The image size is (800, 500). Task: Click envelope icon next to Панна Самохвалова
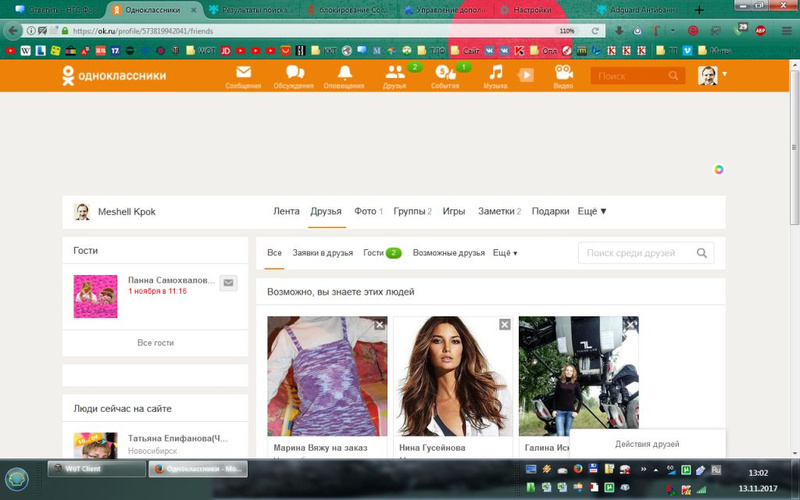coord(228,283)
